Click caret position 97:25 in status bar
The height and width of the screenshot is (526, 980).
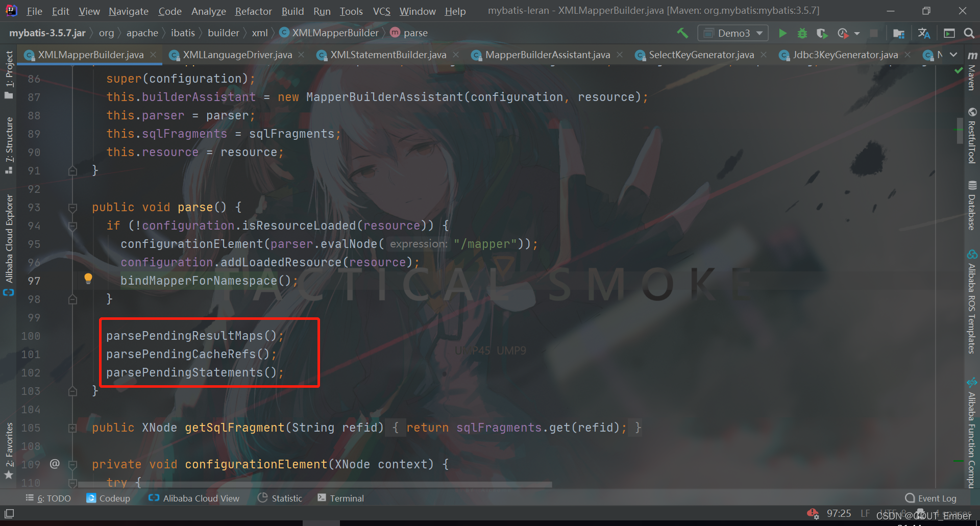[x=839, y=513]
